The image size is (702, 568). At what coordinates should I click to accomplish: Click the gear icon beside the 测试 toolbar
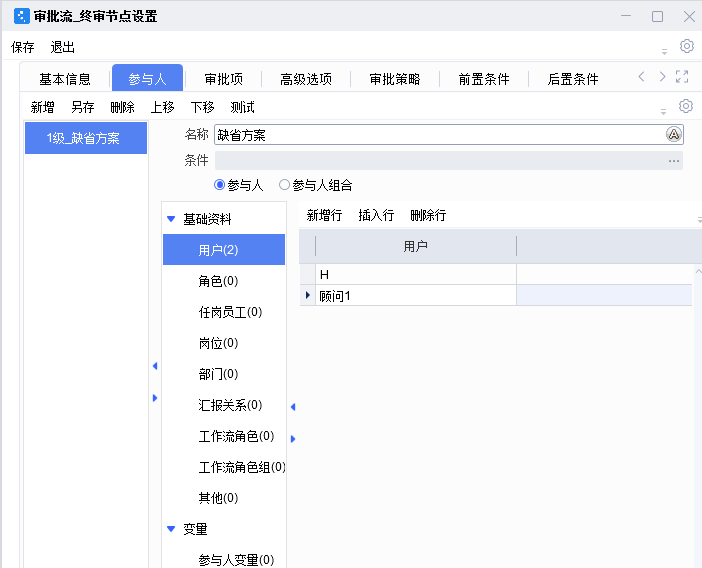pos(686,106)
